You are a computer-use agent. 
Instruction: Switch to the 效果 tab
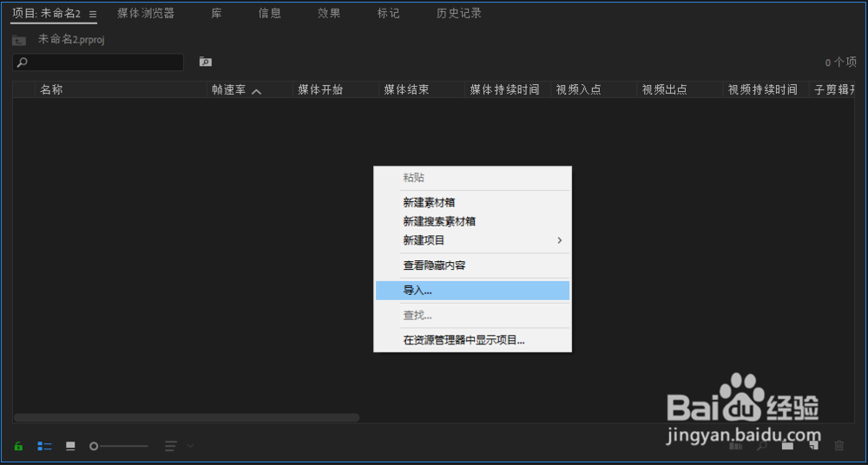tap(329, 14)
